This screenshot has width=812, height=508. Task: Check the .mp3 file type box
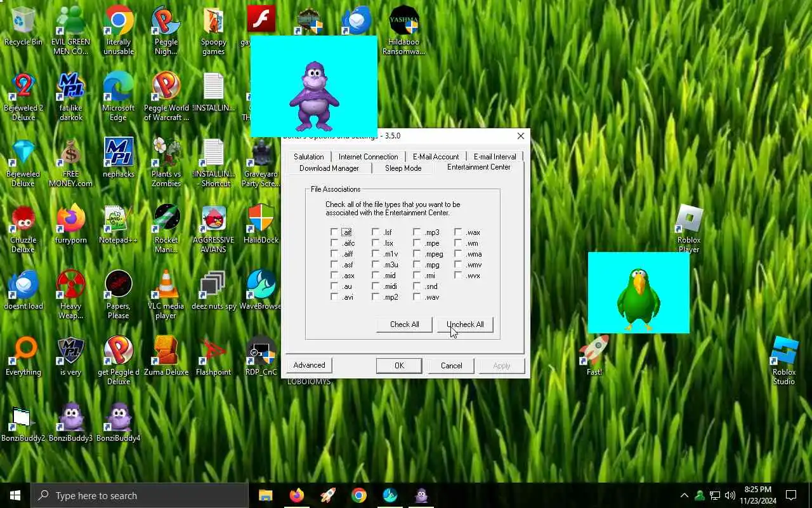[x=417, y=232]
